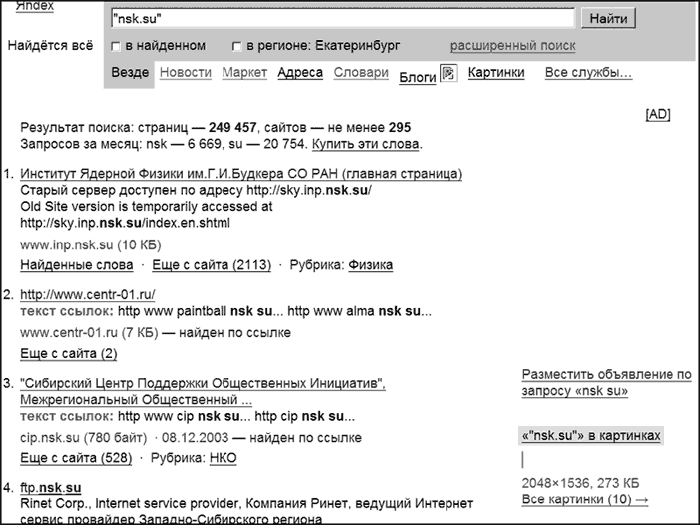700x525 pixels.
Task: Click the date text 08.12.2003
Action: [195, 438]
